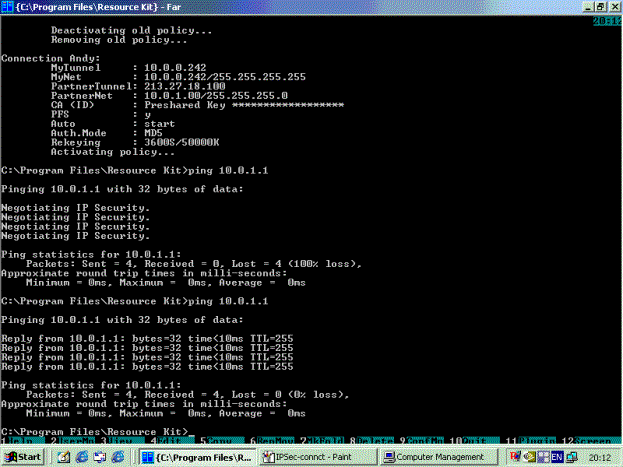The width and height of the screenshot is (623, 467).
Task: Click 'Deactivating old policy...' line
Action: click(x=131, y=31)
